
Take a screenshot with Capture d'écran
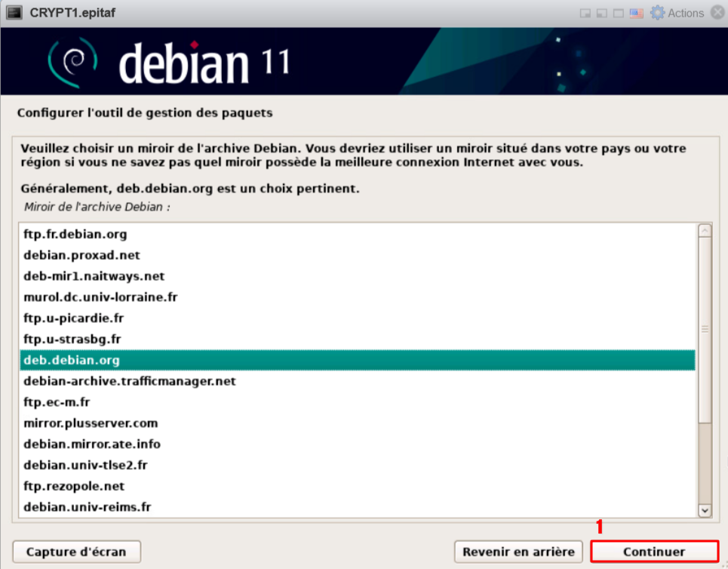(x=76, y=552)
